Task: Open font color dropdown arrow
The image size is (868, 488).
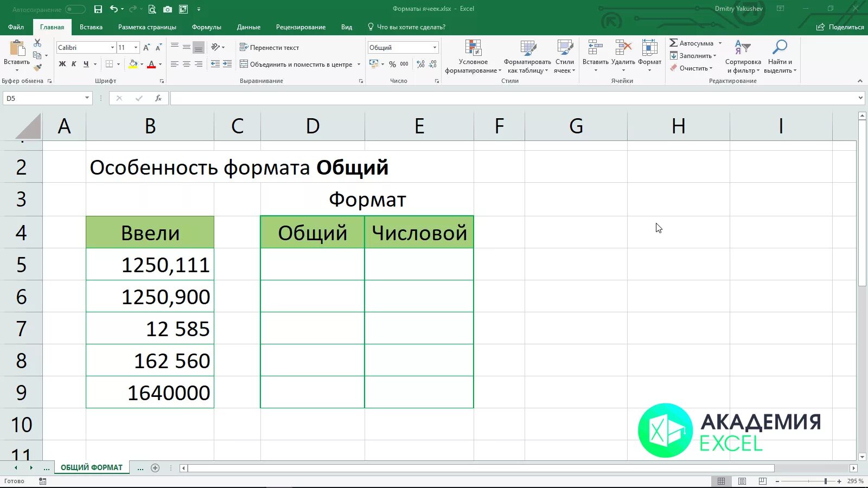Action: [x=160, y=65]
